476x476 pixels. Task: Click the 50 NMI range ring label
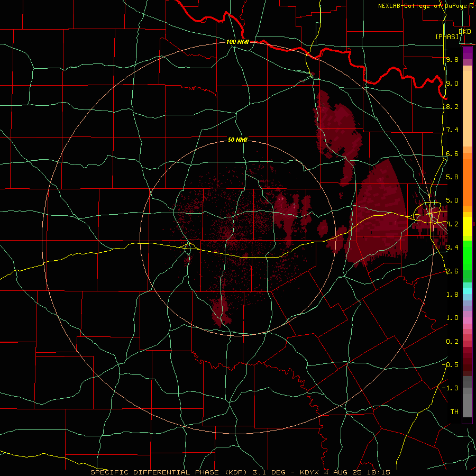coord(237,140)
